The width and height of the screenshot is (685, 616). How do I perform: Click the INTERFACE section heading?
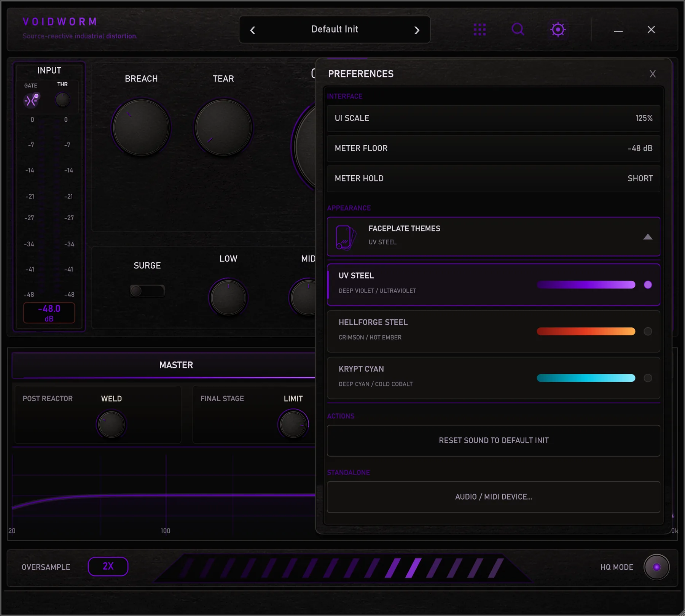click(x=344, y=96)
